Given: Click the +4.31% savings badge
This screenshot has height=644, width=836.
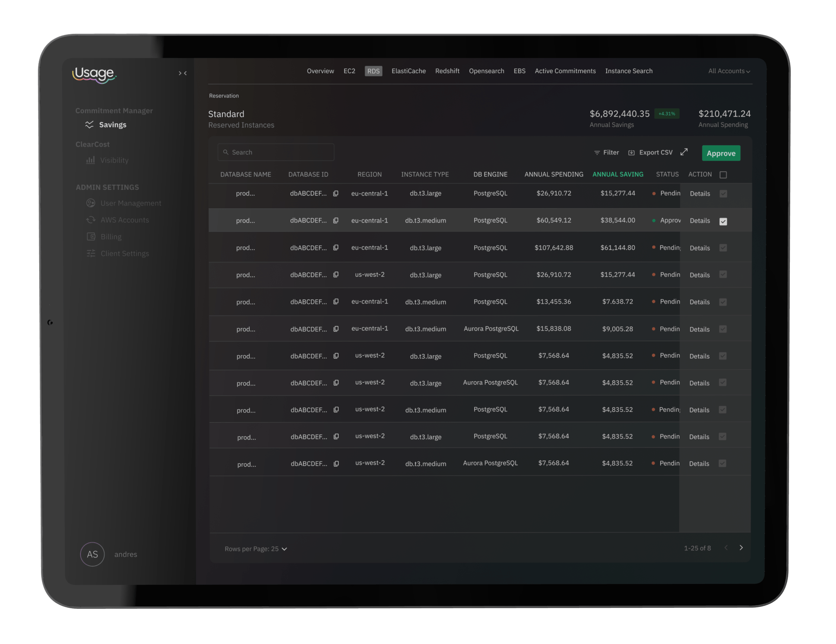Looking at the screenshot, I should [x=666, y=114].
